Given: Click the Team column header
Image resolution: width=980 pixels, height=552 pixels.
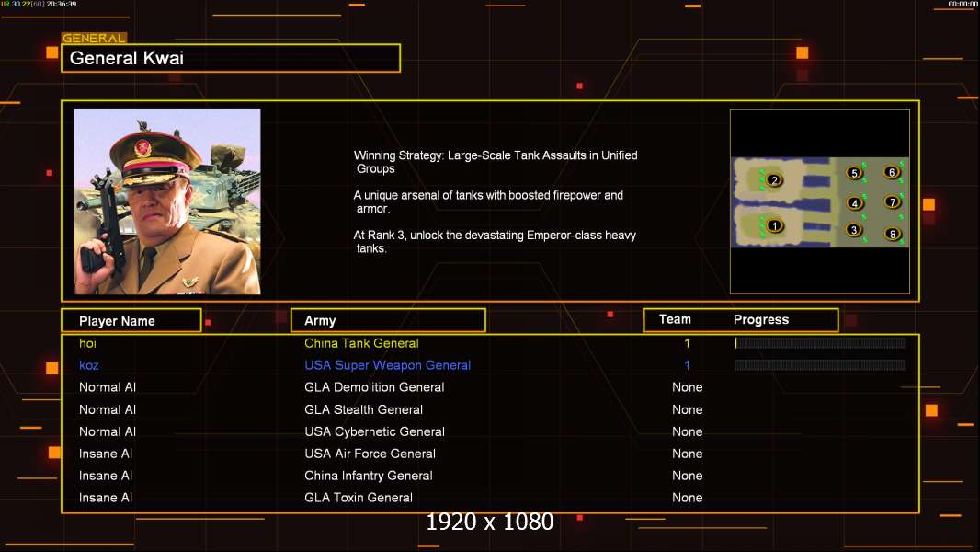Looking at the screenshot, I should click(x=675, y=319).
